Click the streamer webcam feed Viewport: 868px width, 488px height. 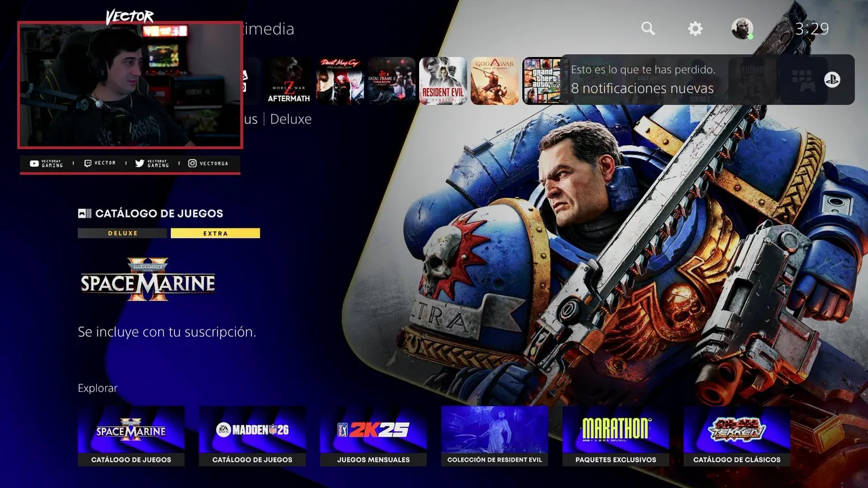coord(130,85)
